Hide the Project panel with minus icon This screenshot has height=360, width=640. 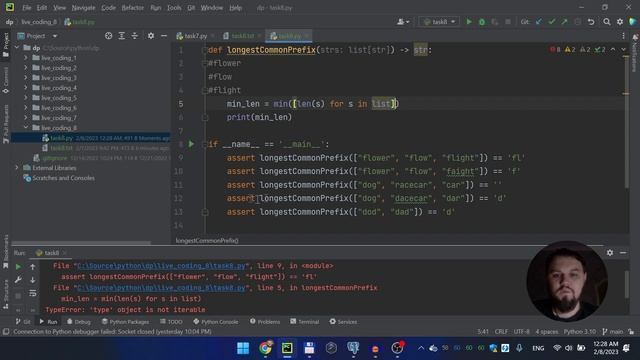click(164, 36)
